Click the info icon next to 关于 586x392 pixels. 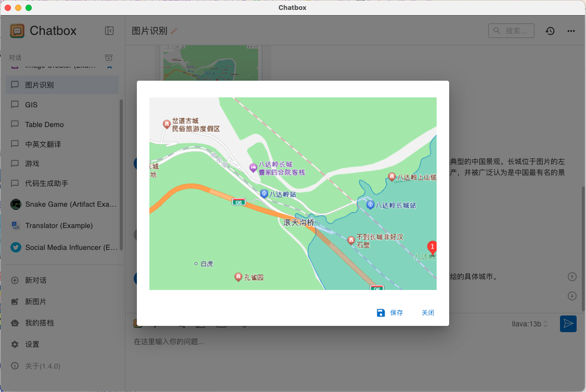pyautogui.click(x=15, y=366)
